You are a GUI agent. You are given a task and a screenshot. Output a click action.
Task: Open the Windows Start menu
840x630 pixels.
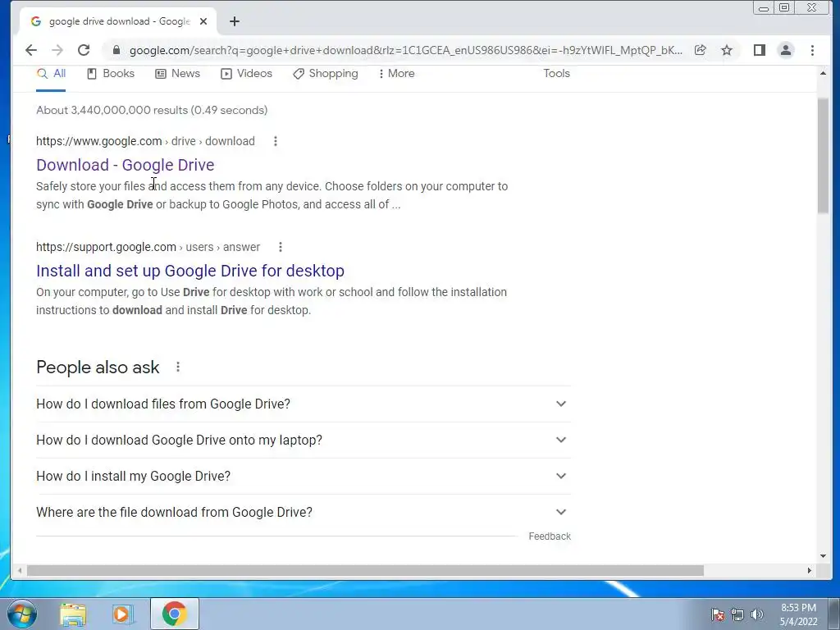coord(22,614)
